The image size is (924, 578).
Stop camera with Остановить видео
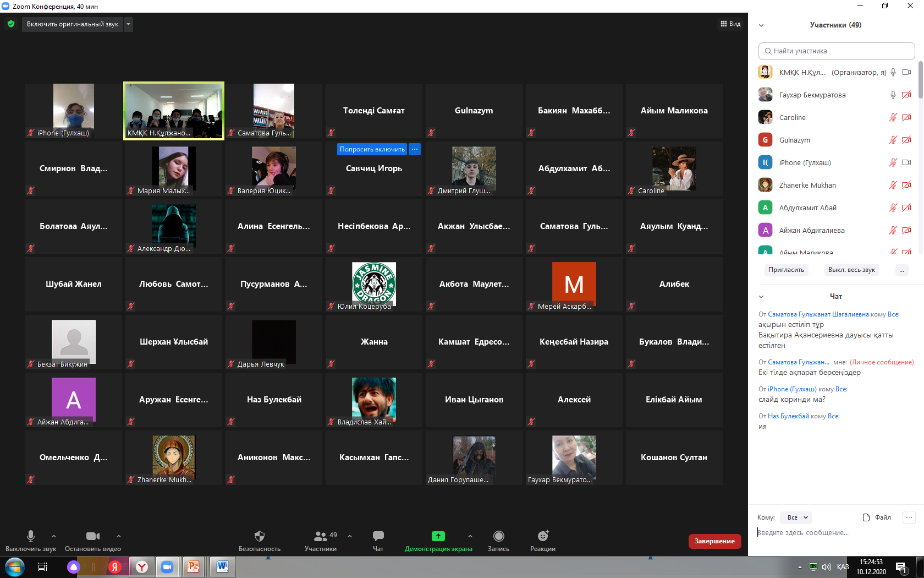[x=93, y=536]
